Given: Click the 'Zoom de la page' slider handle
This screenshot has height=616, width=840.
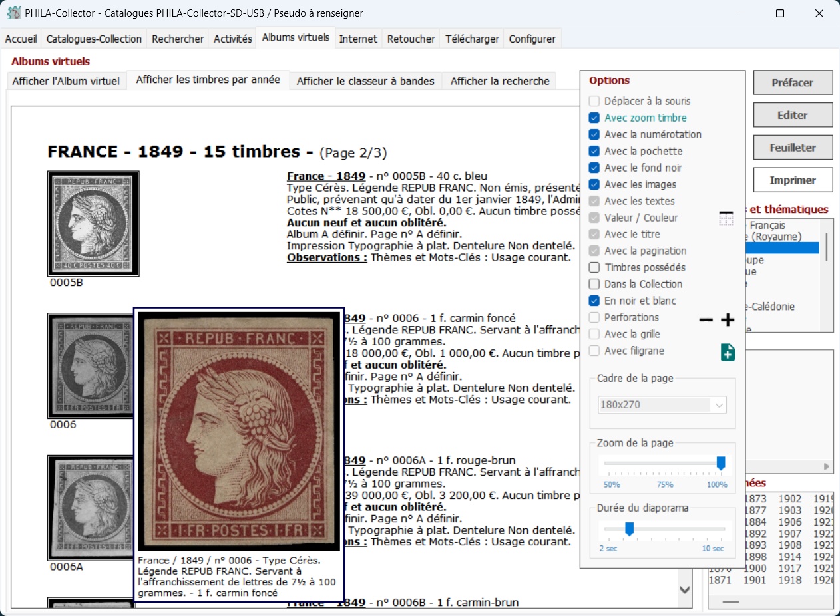Looking at the screenshot, I should (720, 463).
